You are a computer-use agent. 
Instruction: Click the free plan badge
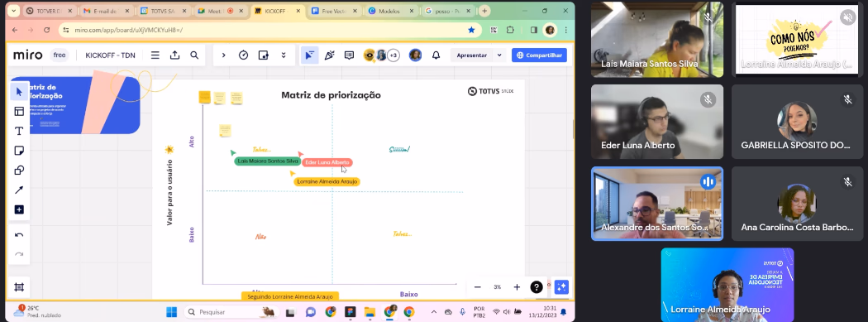pyautogui.click(x=60, y=55)
